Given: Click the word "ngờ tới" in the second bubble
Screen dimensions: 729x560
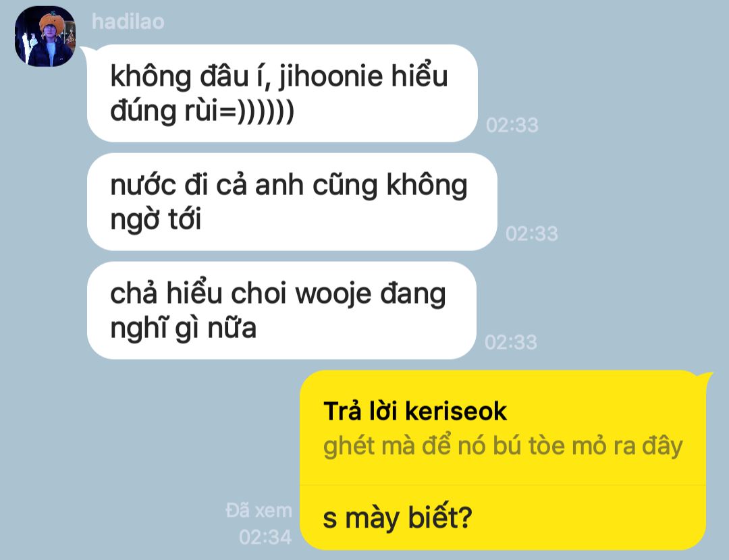Looking at the screenshot, I should pos(156,219).
